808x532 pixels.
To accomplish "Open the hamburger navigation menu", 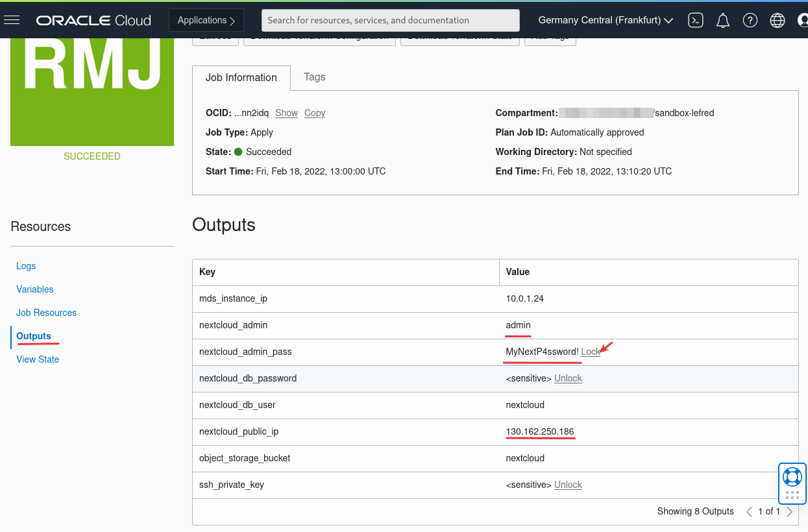I will (12, 20).
